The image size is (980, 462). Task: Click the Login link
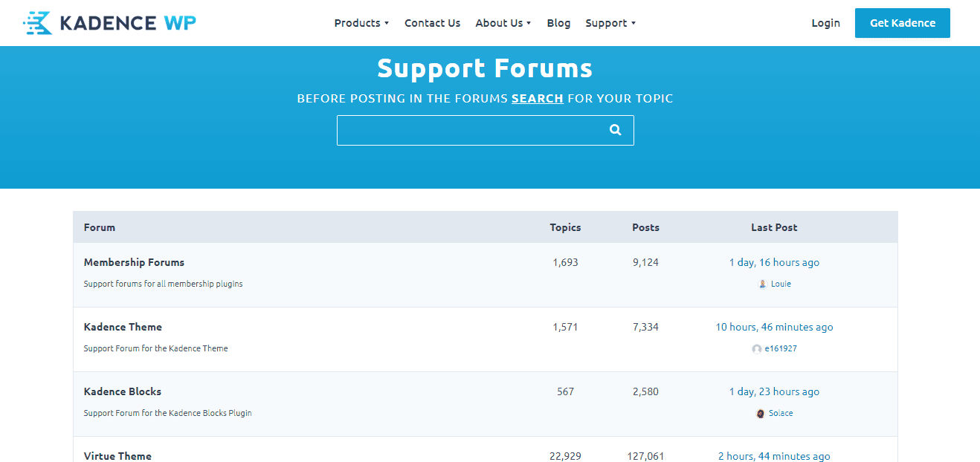(x=825, y=23)
